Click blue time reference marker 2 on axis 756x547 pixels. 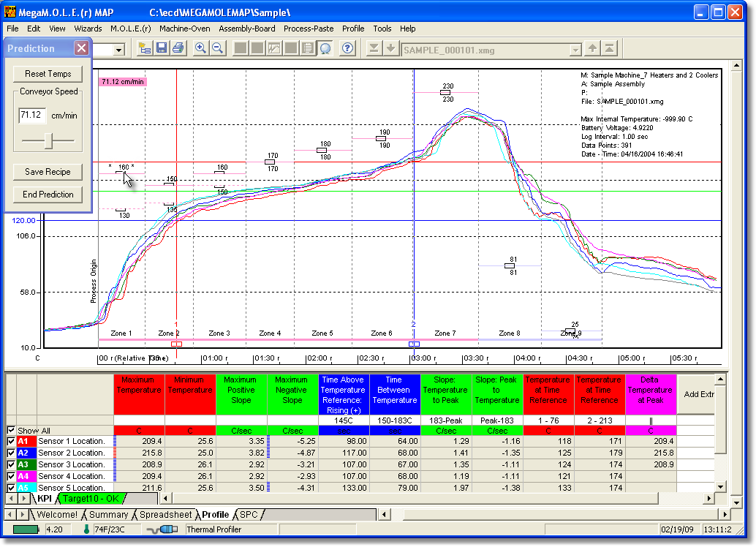[414, 344]
